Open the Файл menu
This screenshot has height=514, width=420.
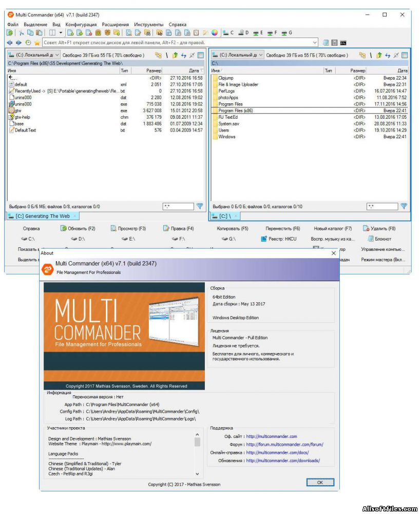click(13, 25)
